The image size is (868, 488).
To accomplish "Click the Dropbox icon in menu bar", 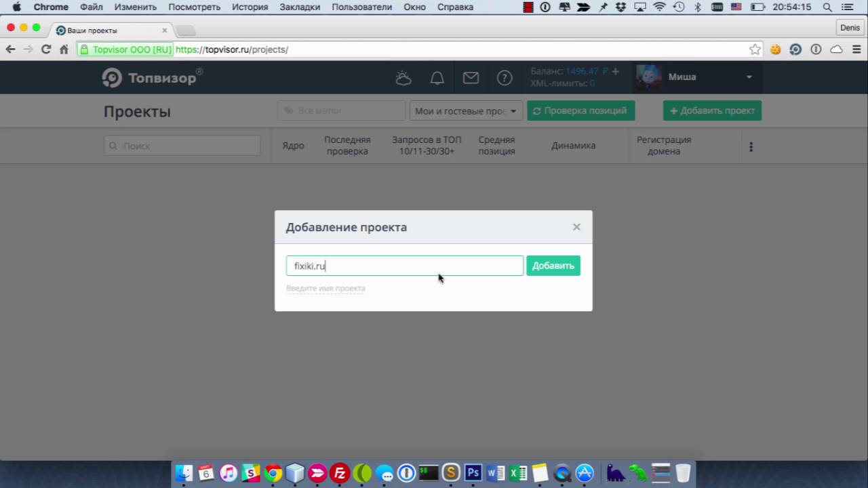I will pyautogui.click(x=621, y=7).
